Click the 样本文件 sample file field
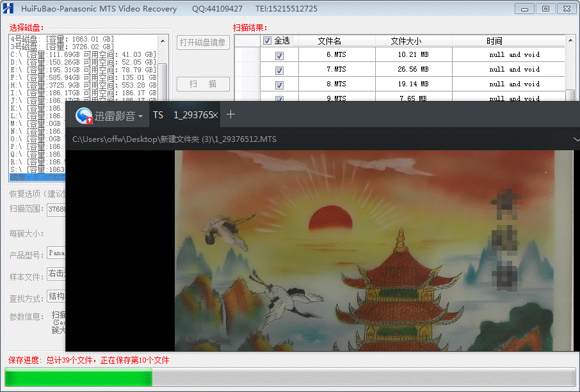 (x=56, y=274)
